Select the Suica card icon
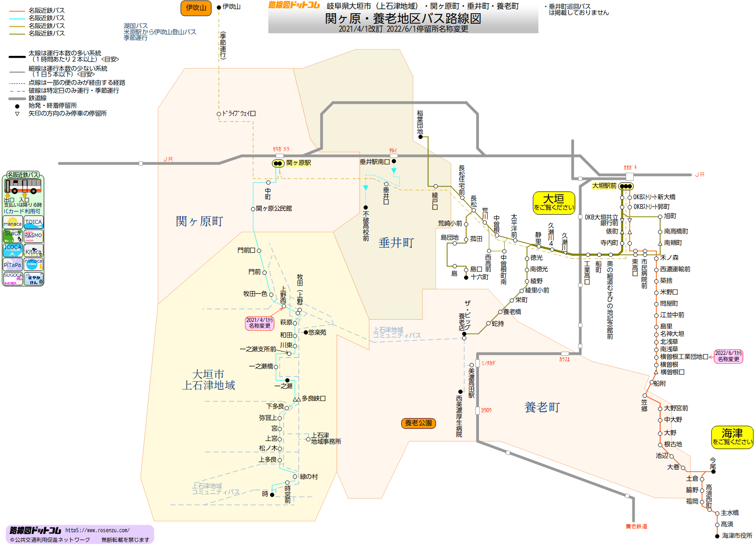The image size is (756, 548). coord(13,236)
